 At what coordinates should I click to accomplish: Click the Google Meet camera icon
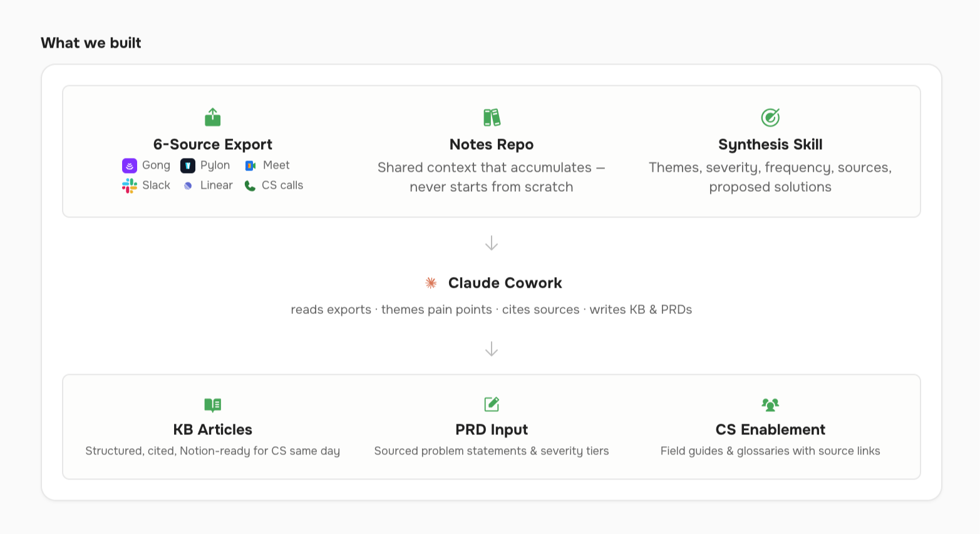click(250, 165)
